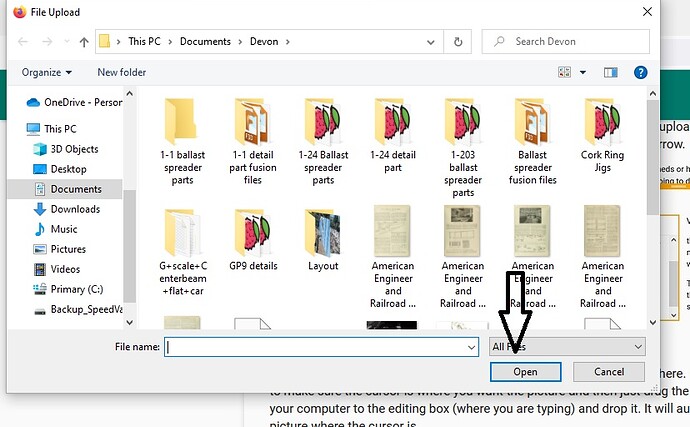Image resolution: width=690 pixels, height=427 pixels.
Task: Click the navigation pane scroll up arrow
Action: pyautogui.click(x=129, y=93)
